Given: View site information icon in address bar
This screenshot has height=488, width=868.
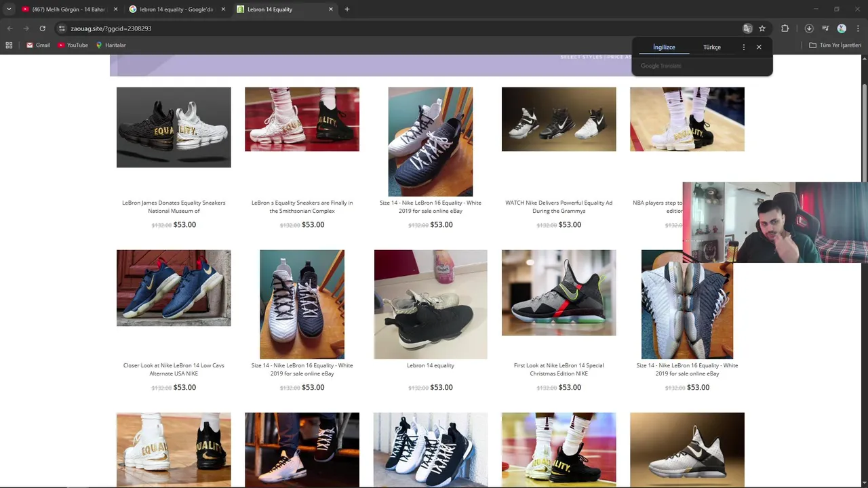Looking at the screenshot, I should (62, 28).
